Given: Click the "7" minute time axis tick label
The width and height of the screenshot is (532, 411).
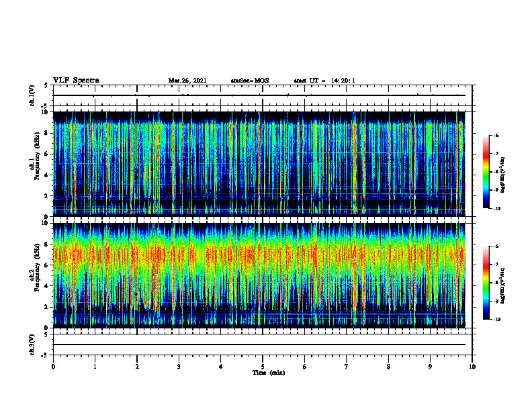Looking at the screenshot, I should pos(347,367).
